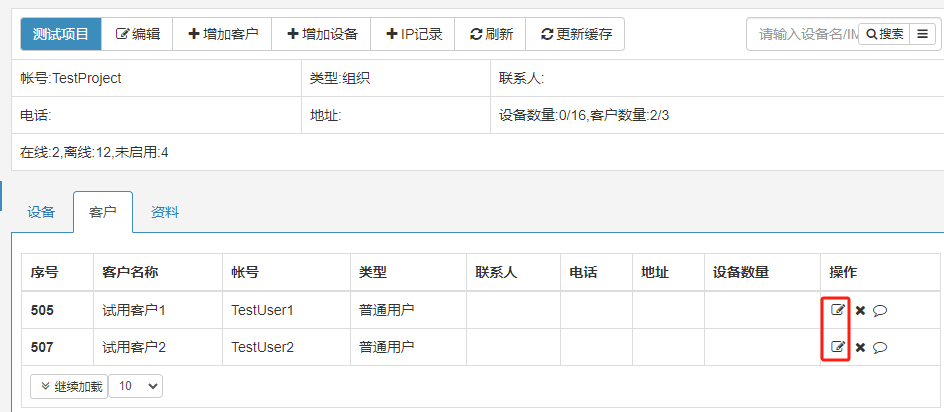Click the 搜索 search button

click(x=885, y=34)
